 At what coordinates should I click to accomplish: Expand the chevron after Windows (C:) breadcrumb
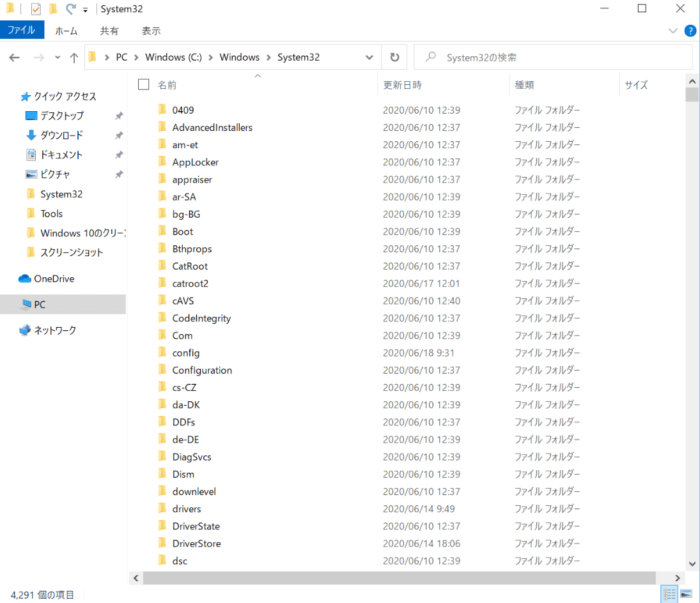pyautogui.click(x=210, y=57)
